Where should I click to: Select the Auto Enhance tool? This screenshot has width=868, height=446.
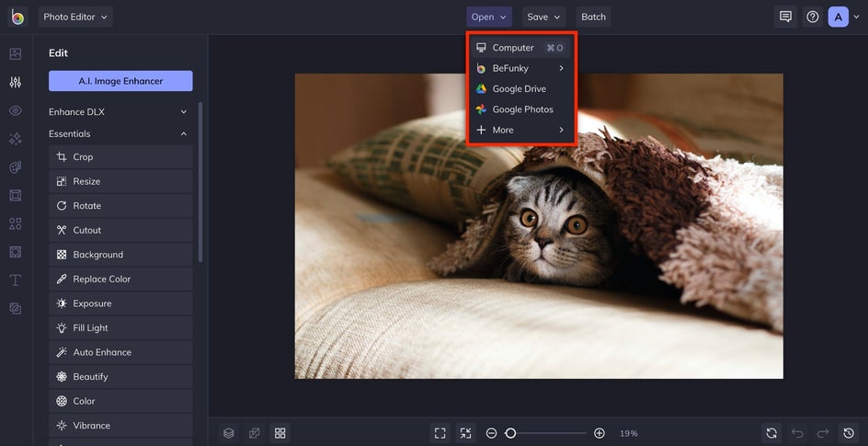click(120, 352)
